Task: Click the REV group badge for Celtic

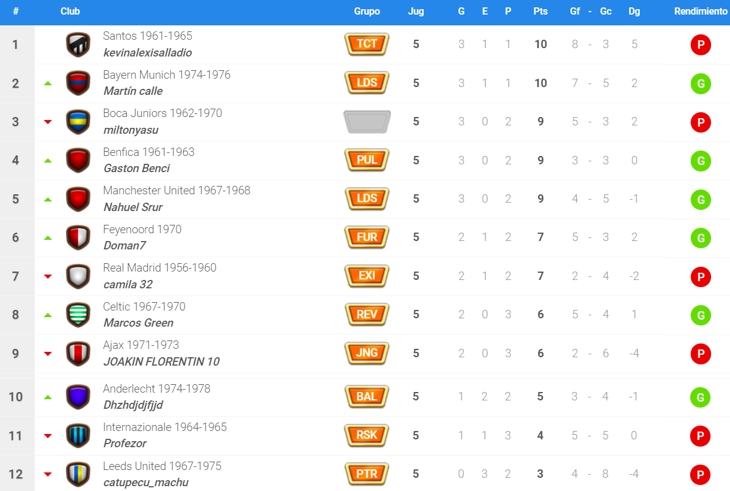Action: pos(367,315)
